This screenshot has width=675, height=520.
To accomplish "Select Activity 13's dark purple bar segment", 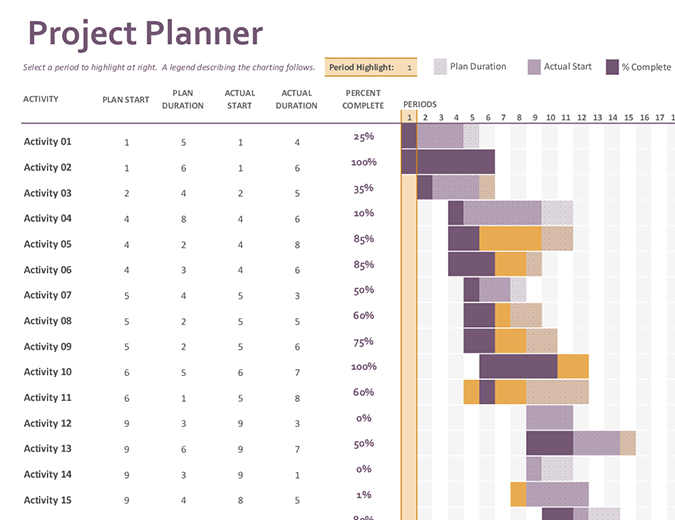I will [549, 443].
